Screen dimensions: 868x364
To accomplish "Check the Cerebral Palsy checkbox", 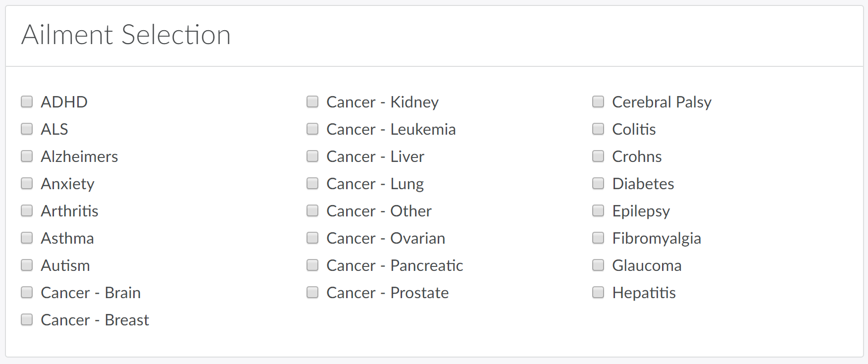I will coord(598,102).
